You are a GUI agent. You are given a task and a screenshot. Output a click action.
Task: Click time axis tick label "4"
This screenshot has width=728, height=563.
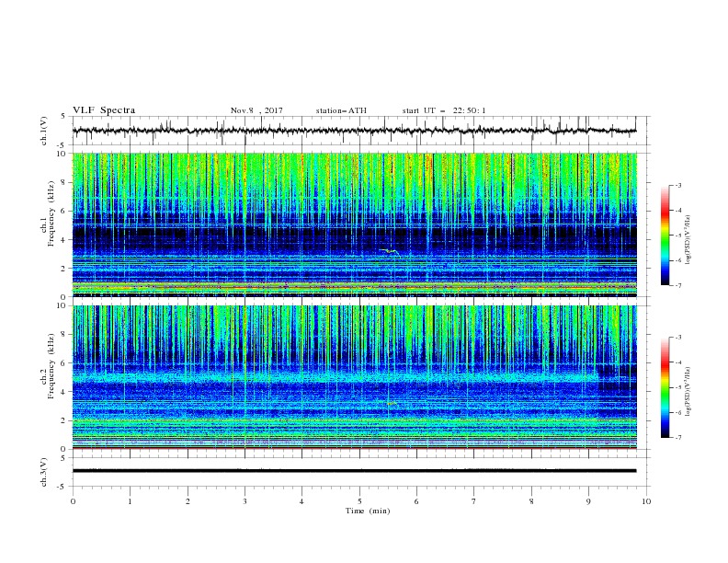302,501
